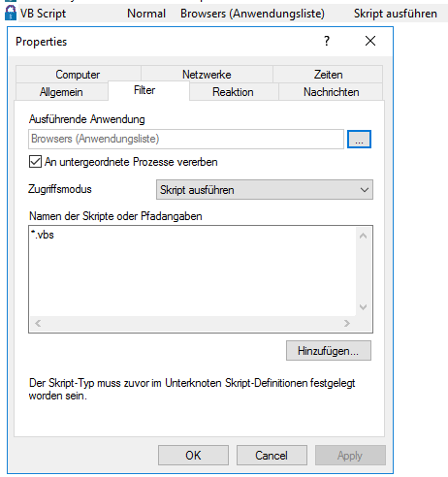This screenshot has height=477, width=448.
Task: Switch to the Netzwerke tab
Action: (207, 75)
